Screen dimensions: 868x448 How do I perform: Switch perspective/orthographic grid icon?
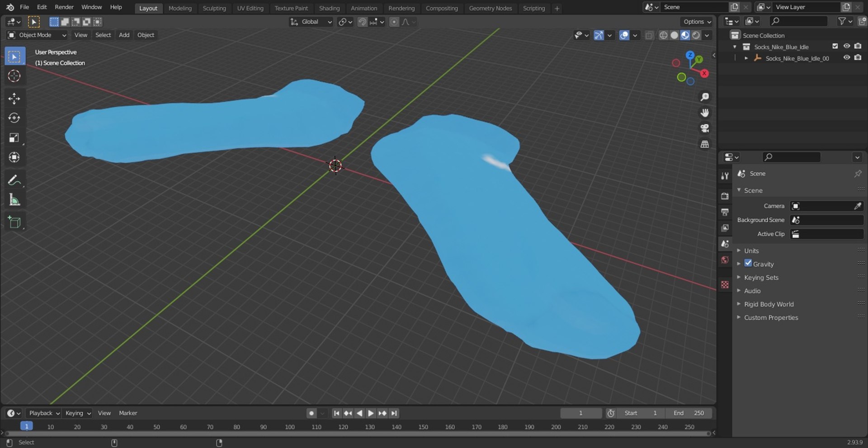pyautogui.click(x=704, y=144)
